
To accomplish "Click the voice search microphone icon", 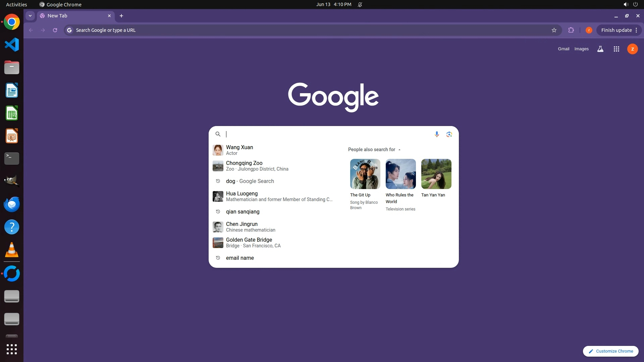I will (x=437, y=134).
